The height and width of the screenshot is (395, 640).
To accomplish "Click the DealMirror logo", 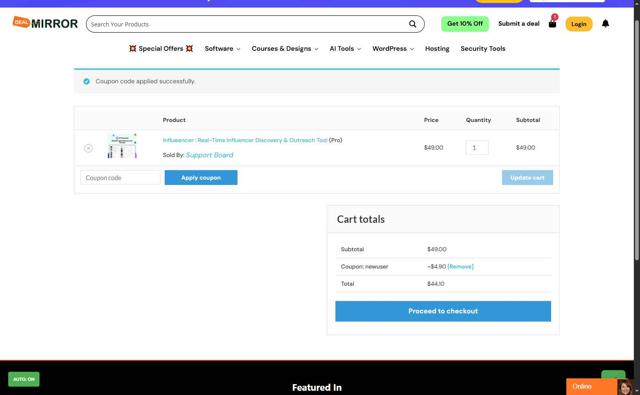I will click(x=45, y=23).
